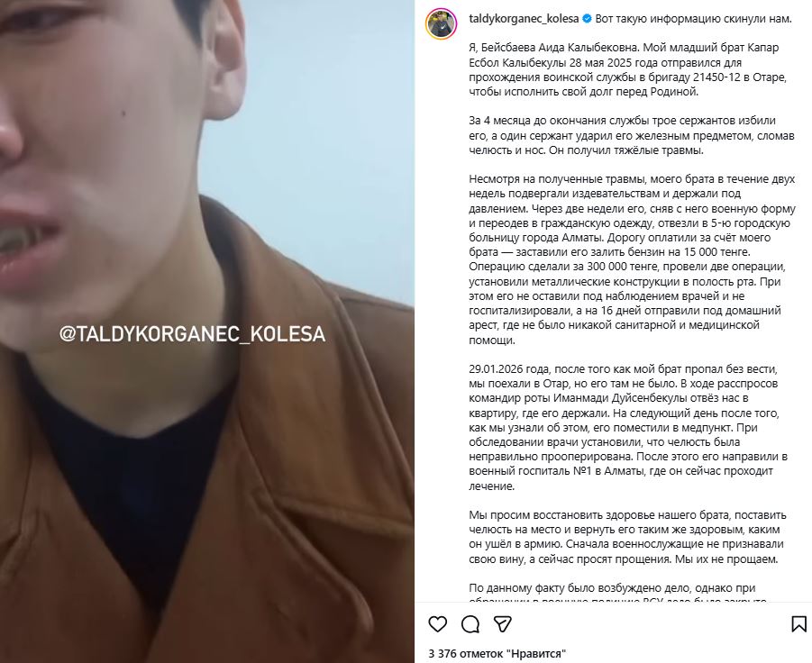
Task: Click the paragraph beginning "Несмотря на полученные травмы"
Action: click(632, 259)
